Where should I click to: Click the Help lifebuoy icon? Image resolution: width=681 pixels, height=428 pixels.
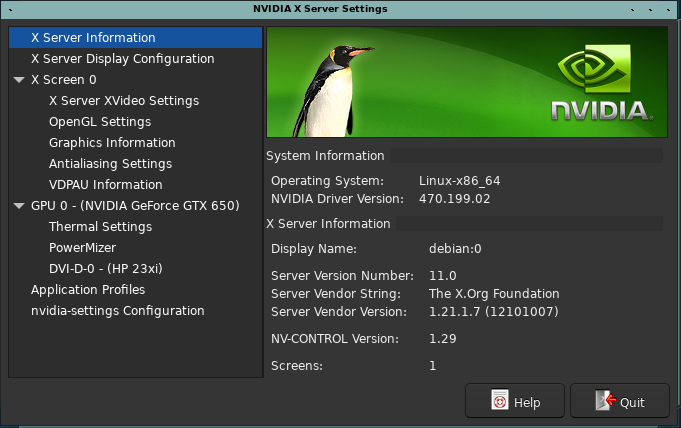[x=500, y=400]
